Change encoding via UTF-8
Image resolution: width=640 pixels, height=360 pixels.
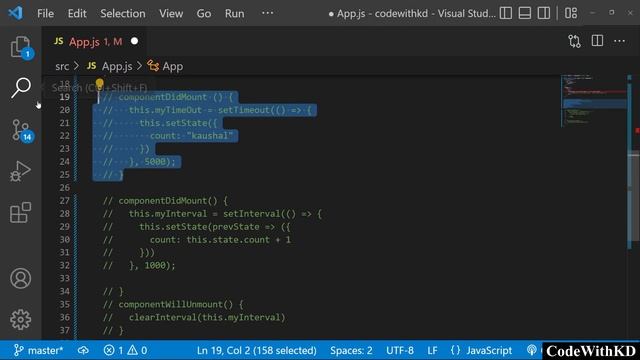tap(400, 350)
